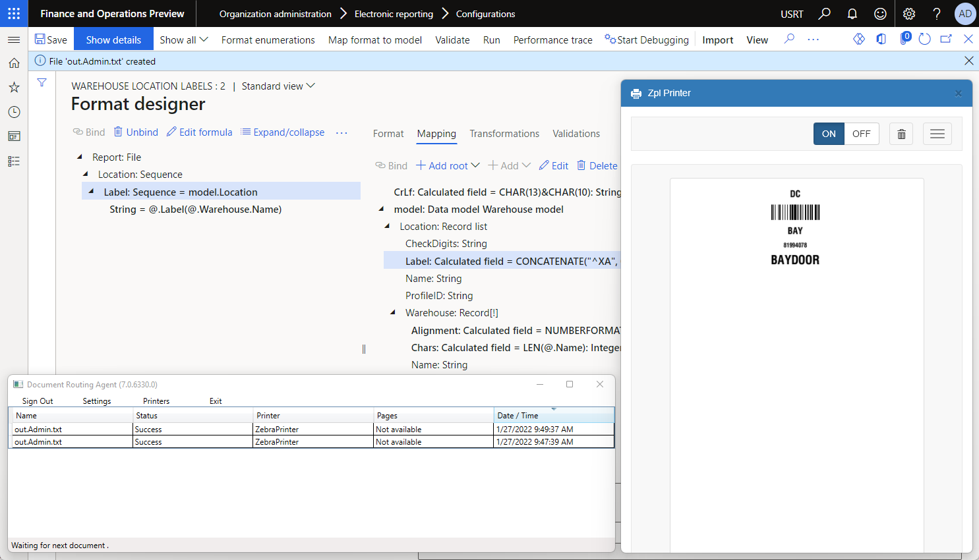The image size is (979, 560).
Task: Open Recent clock icon in sidebar
Action: (14, 112)
